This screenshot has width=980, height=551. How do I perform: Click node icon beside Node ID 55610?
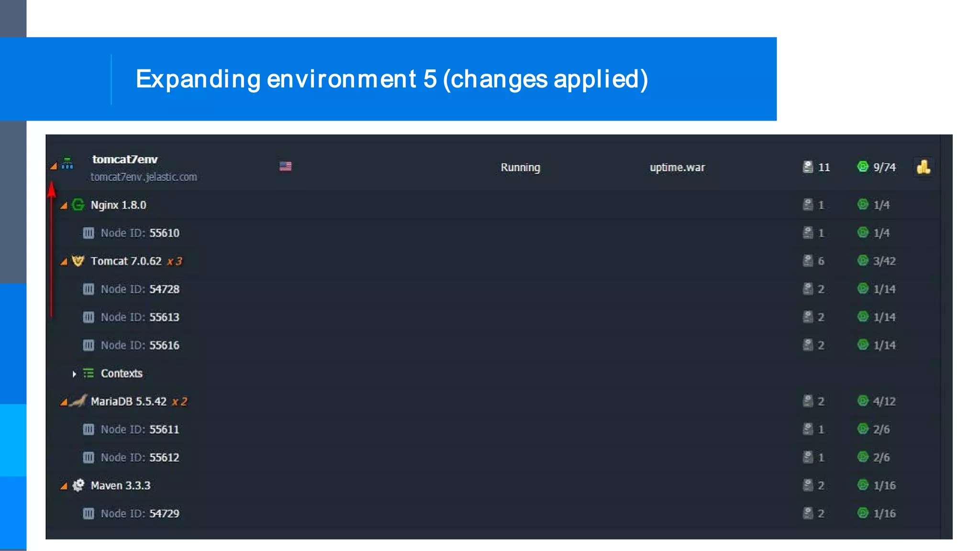pyautogui.click(x=89, y=233)
